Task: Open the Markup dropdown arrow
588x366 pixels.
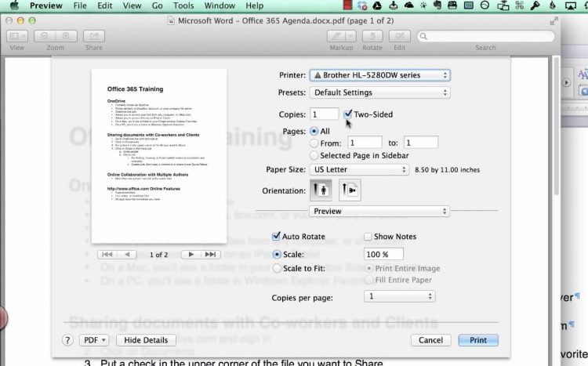Action: click(x=351, y=36)
